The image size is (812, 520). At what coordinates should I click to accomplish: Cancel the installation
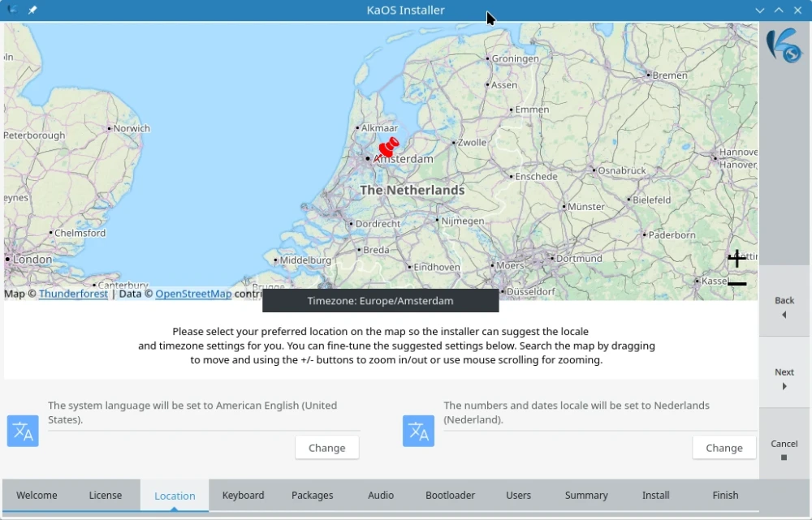click(x=784, y=449)
